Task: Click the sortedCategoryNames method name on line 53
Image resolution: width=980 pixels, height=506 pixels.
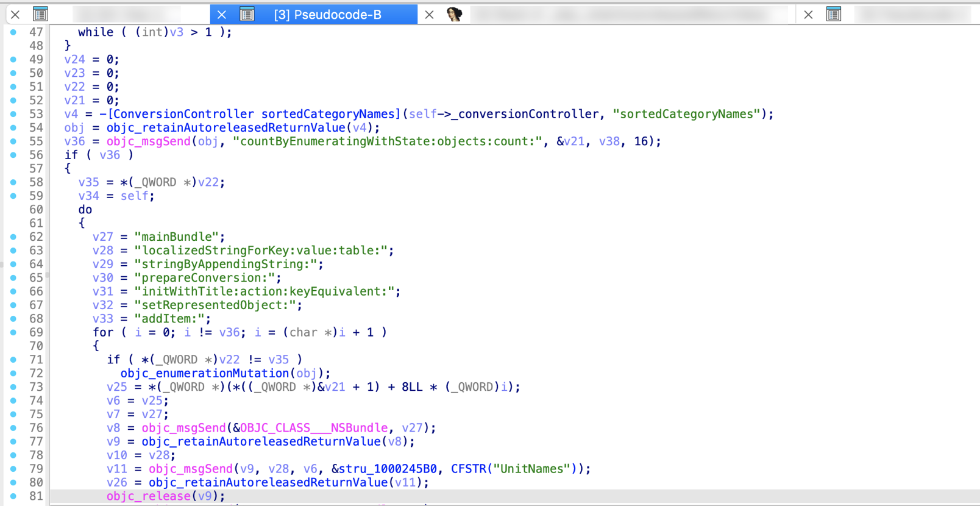Action: 328,114
